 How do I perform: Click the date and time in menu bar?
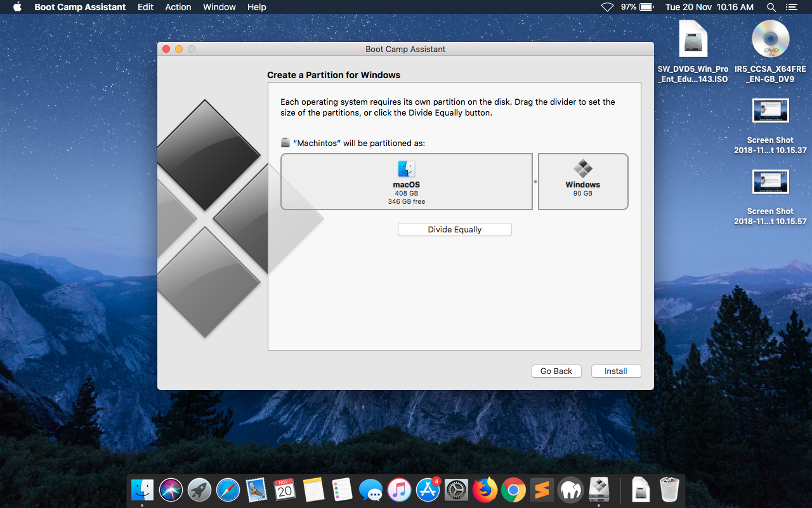click(709, 7)
